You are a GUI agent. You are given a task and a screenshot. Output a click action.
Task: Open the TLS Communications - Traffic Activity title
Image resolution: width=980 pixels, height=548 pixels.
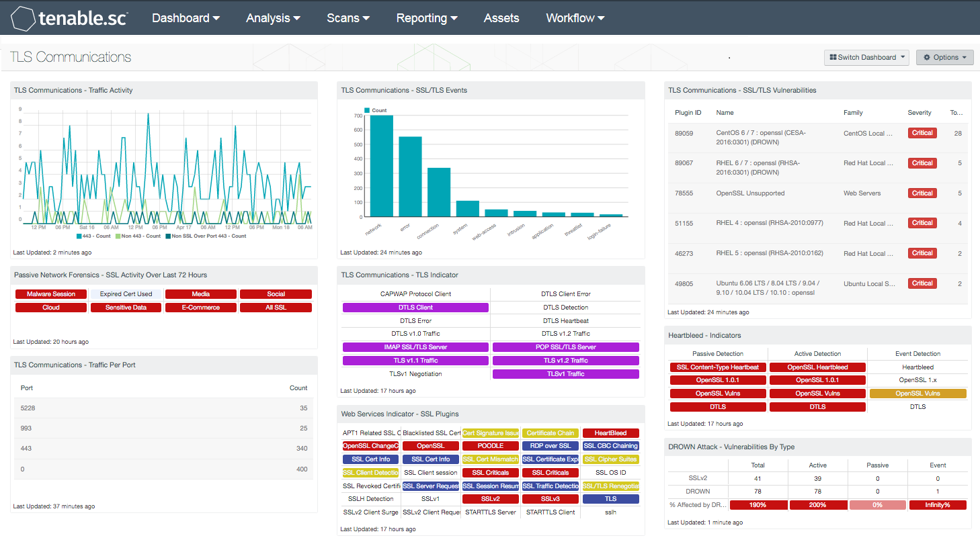coord(73,90)
